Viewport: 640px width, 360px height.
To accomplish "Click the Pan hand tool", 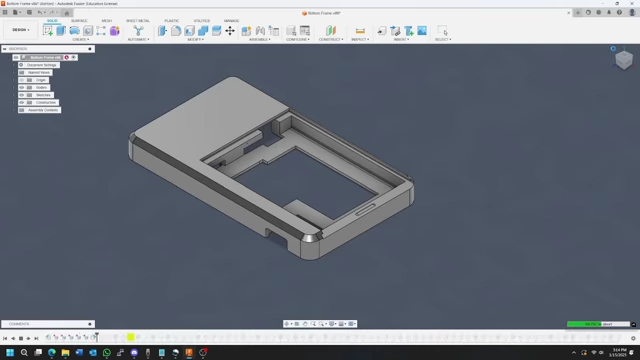I will [x=305, y=324].
